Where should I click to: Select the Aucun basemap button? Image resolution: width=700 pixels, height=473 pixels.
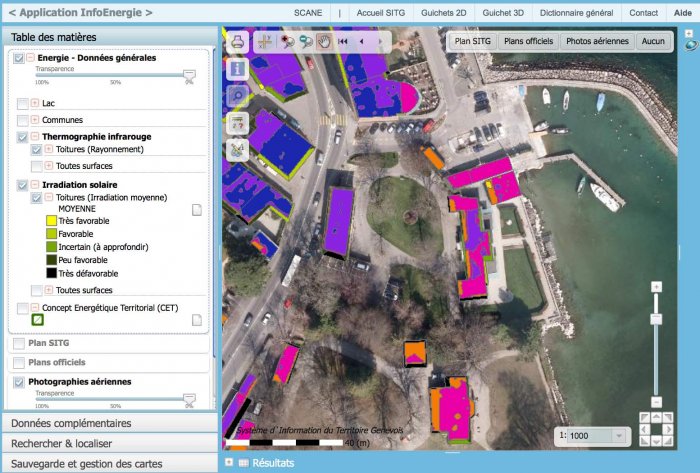[653, 41]
